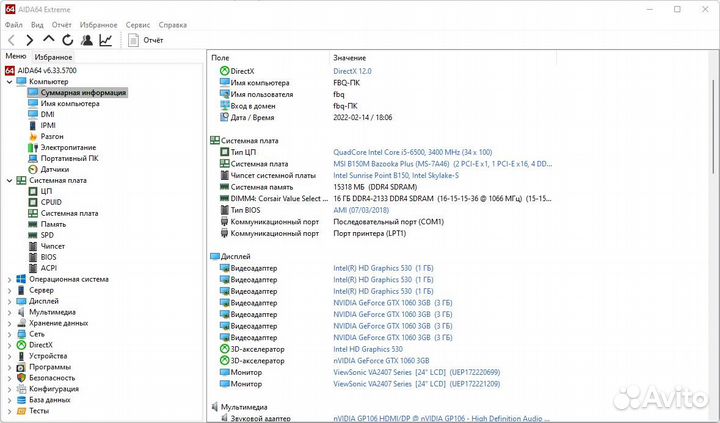The image size is (720, 423).
Task: Collapse the Компьютер tree node
Action: click(x=9, y=82)
